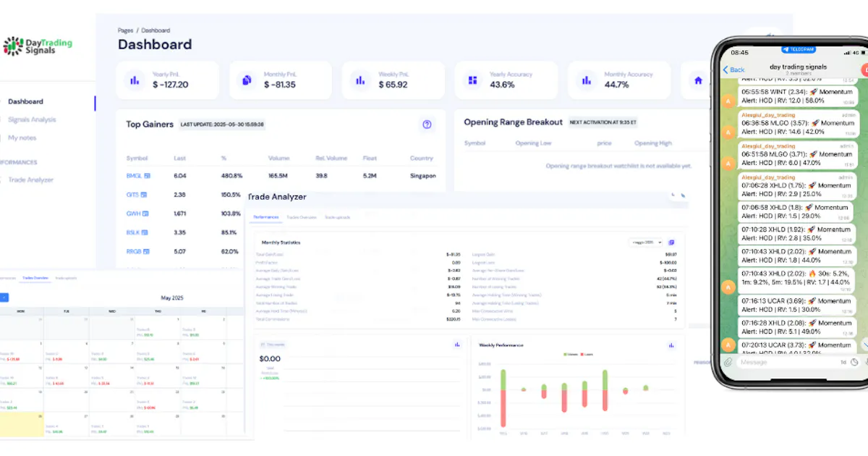Open the Top Gainers help icon
The height and width of the screenshot is (456, 868).
[x=427, y=124]
